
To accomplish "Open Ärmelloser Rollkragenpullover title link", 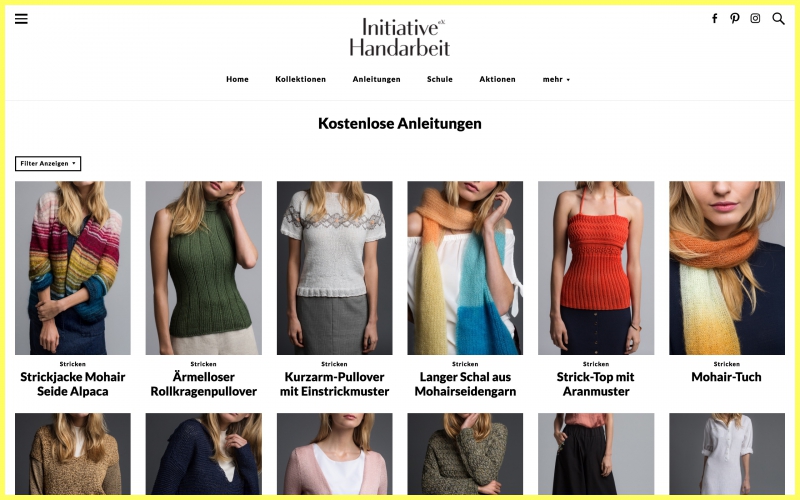I will tap(204, 384).
